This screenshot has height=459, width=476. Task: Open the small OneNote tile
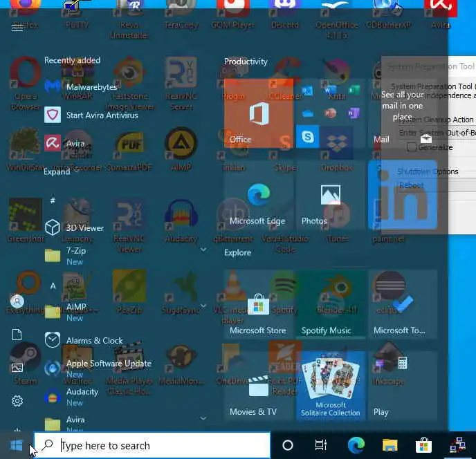354,113
